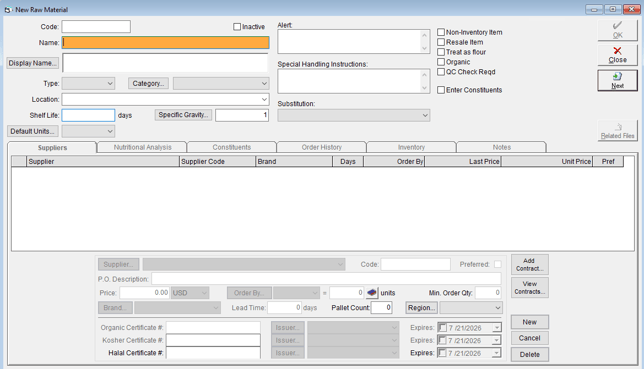The width and height of the screenshot is (644, 369).
Task: Click the units converter icon beside units
Action: tap(372, 293)
